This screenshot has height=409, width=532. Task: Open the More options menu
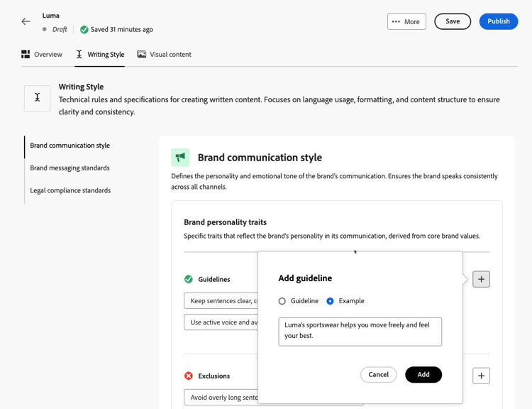coord(406,21)
